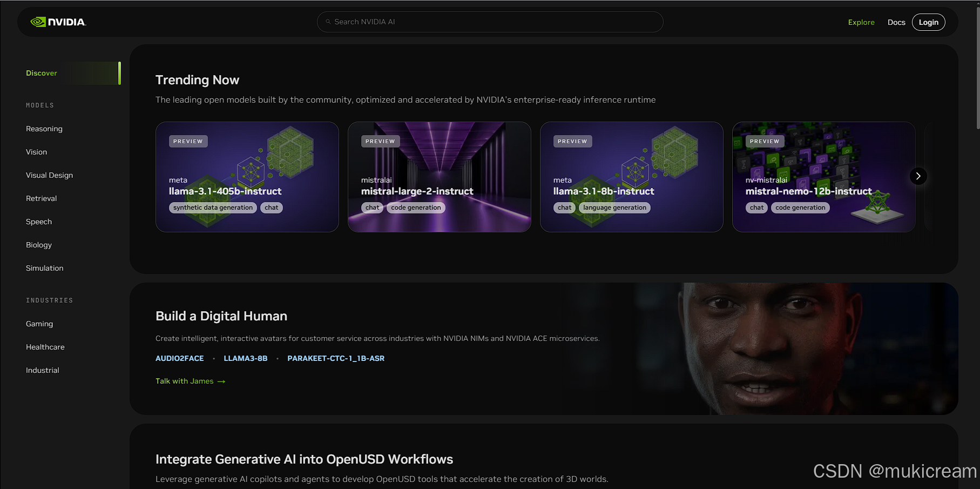The height and width of the screenshot is (489, 980).
Task: Click PREVIEW badge on mistral-nemo card
Action: point(765,141)
